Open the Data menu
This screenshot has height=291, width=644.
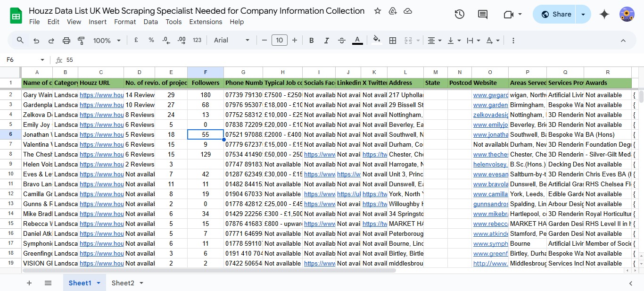151,22
